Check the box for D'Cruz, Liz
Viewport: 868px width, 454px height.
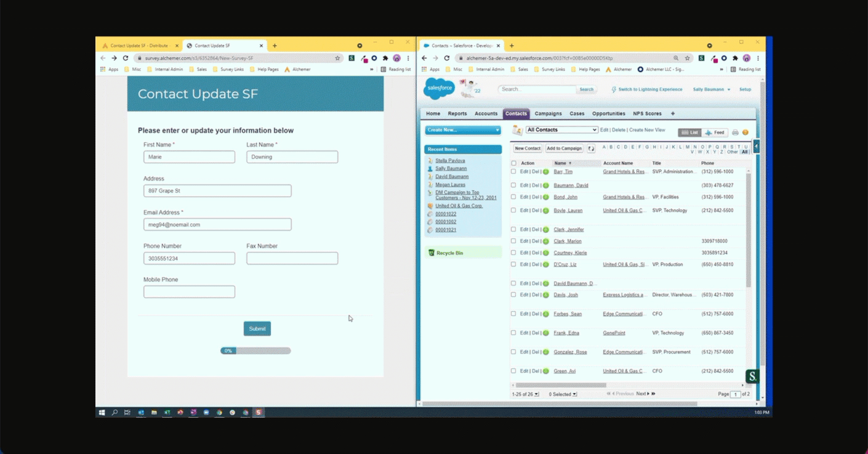coord(513,264)
